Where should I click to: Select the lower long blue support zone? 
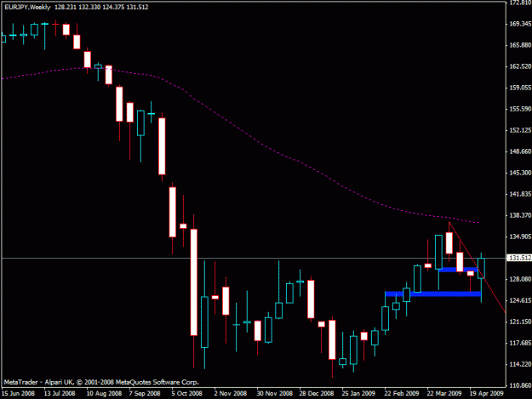pyautogui.click(x=432, y=294)
